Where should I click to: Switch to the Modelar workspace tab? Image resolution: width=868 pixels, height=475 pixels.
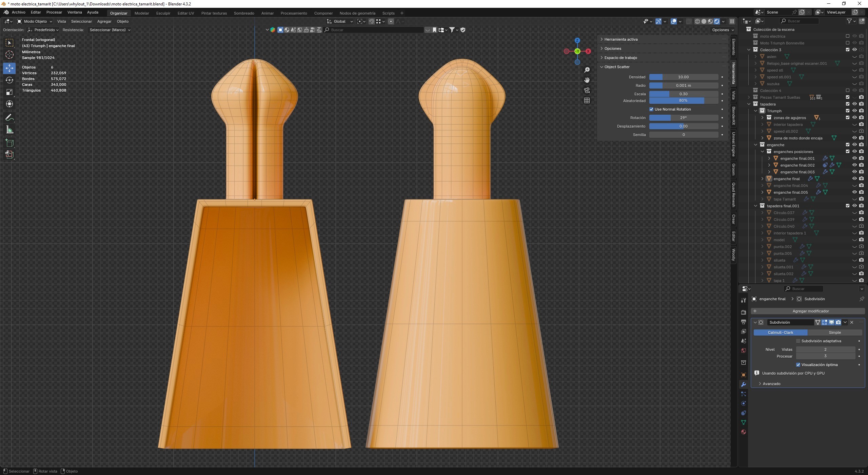click(142, 13)
